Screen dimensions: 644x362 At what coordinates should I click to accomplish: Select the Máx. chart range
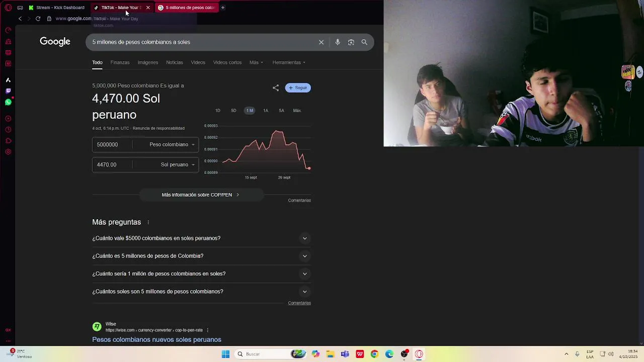[297, 111]
